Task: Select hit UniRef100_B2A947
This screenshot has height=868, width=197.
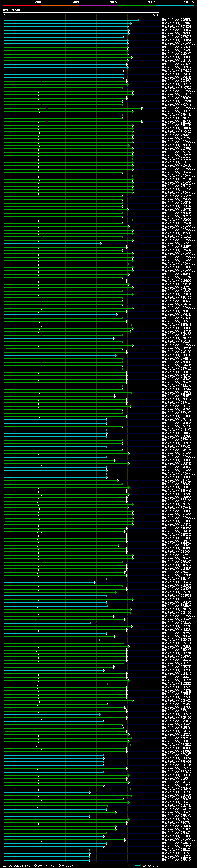Action: 177,738
